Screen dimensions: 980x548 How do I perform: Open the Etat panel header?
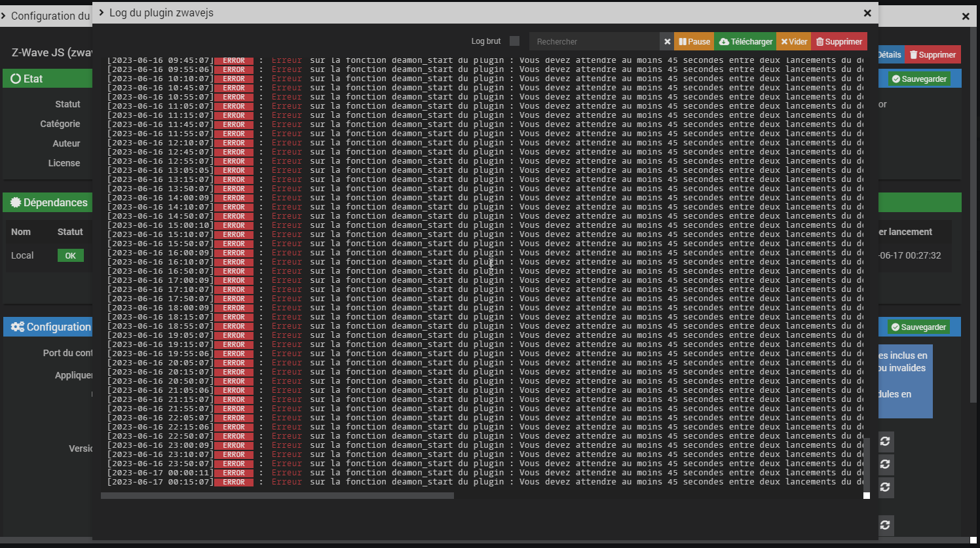point(46,79)
